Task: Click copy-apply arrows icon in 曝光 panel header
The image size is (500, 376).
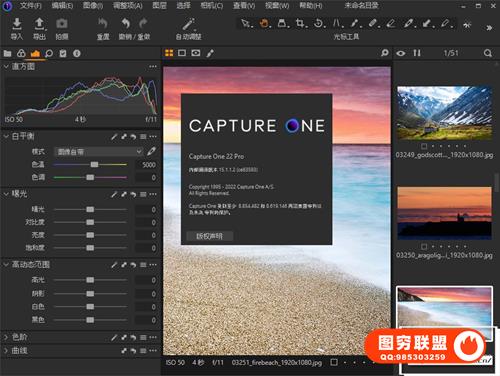Action: (124, 194)
